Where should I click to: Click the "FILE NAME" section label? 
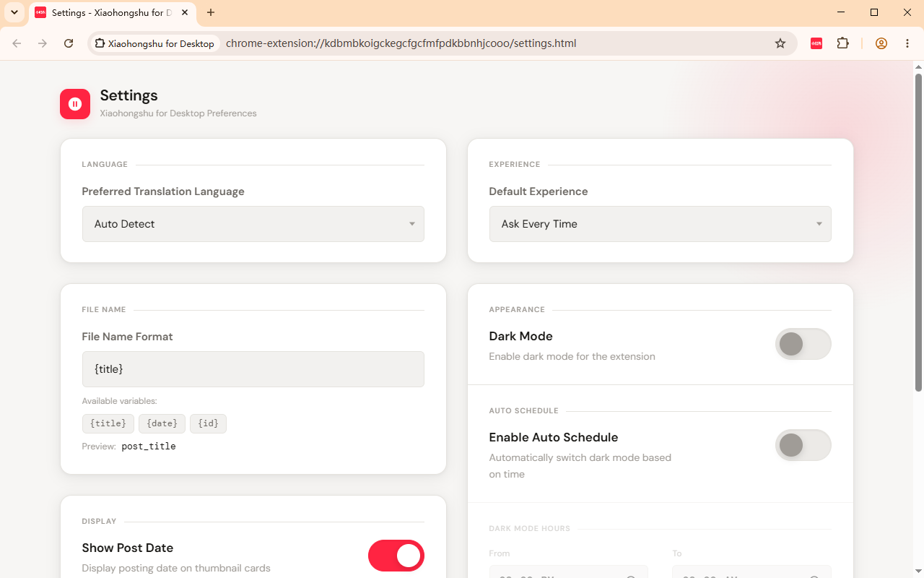tap(104, 310)
